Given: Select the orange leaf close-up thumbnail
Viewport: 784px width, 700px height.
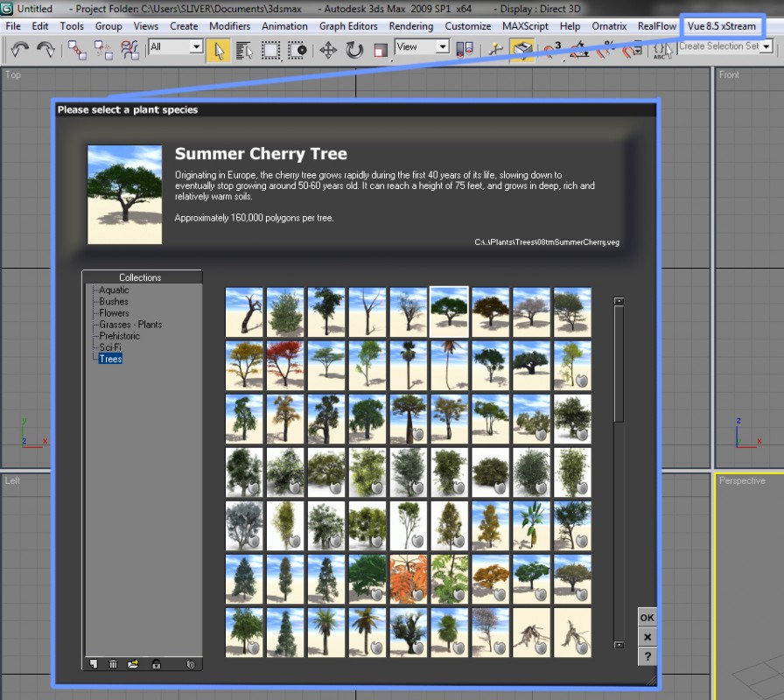Looking at the screenshot, I should tap(409, 579).
